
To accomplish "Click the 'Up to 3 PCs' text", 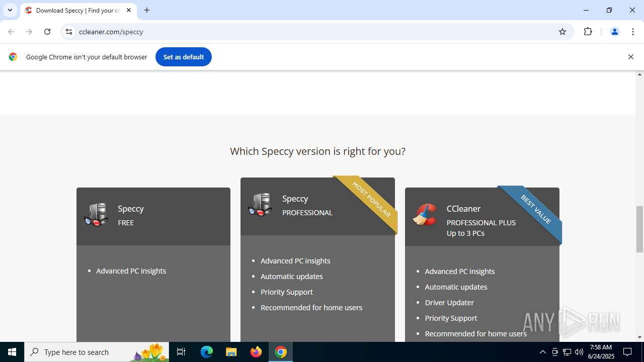I will click(x=465, y=233).
